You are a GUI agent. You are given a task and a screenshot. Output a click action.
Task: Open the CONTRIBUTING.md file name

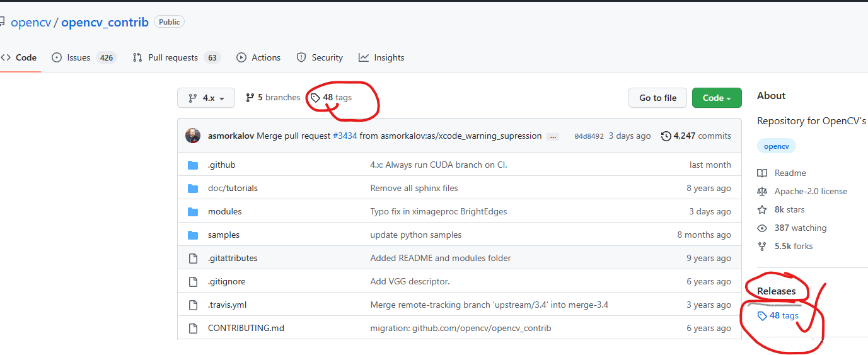pyautogui.click(x=246, y=329)
